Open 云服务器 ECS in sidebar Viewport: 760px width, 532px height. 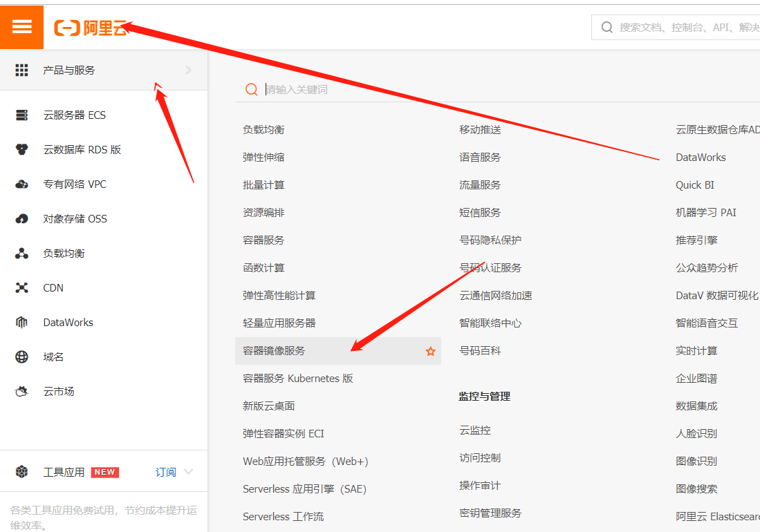pos(75,115)
